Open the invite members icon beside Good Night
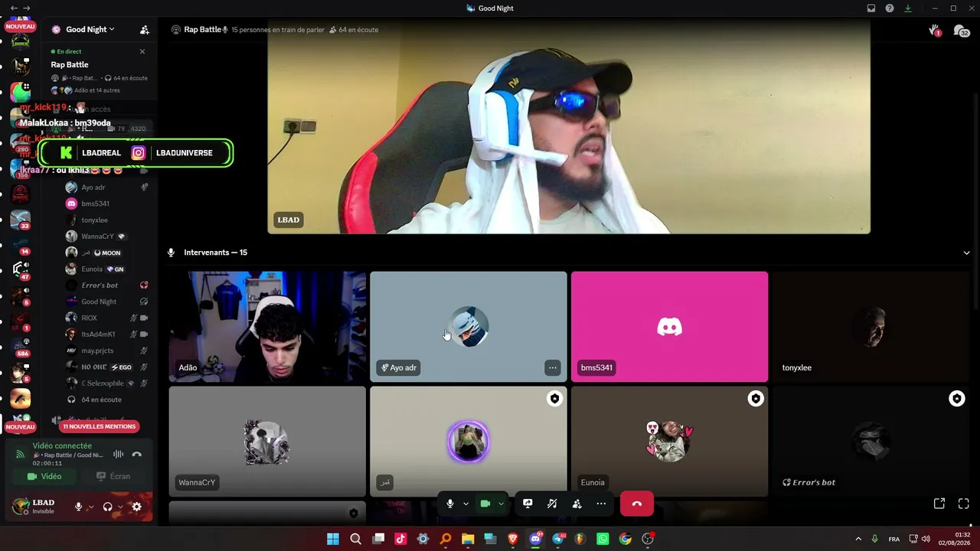Viewport: 980px width, 551px height. pyautogui.click(x=145, y=30)
